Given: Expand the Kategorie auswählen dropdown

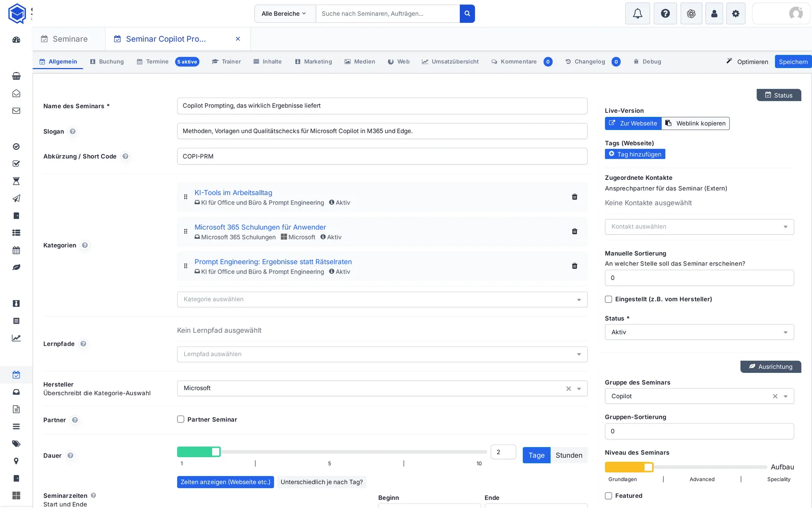Looking at the screenshot, I should (382, 300).
